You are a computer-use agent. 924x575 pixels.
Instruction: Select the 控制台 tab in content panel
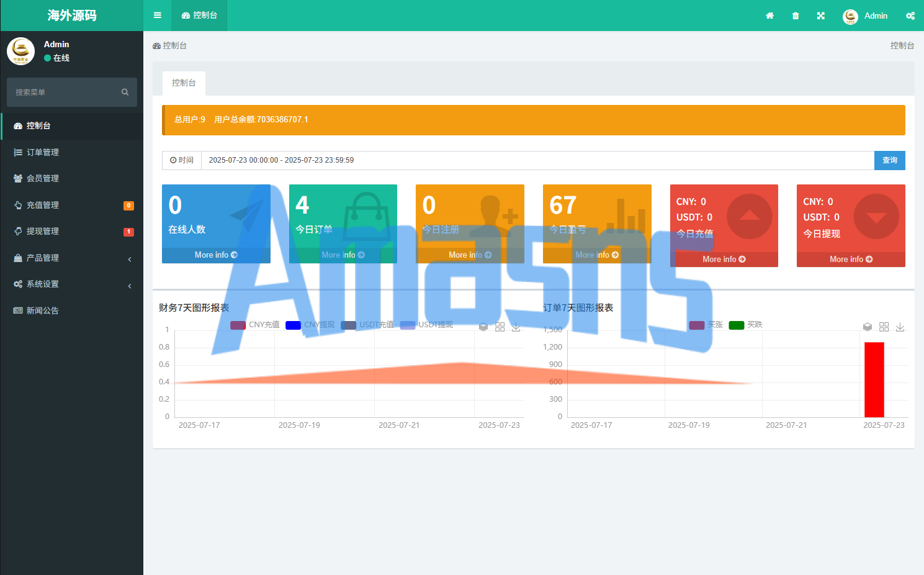pyautogui.click(x=184, y=83)
